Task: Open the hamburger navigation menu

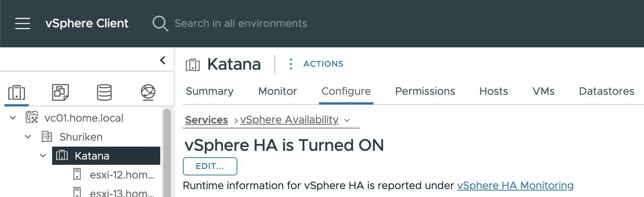Action: [23, 23]
